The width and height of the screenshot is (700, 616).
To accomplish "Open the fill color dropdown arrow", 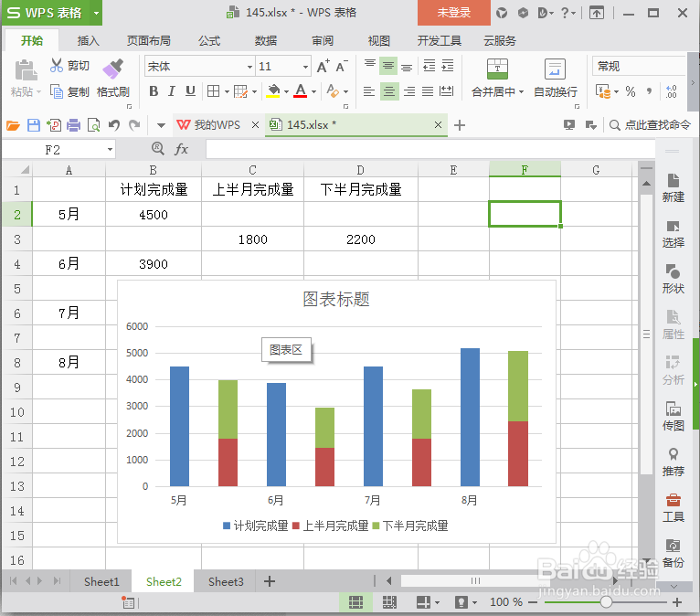I will (287, 92).
